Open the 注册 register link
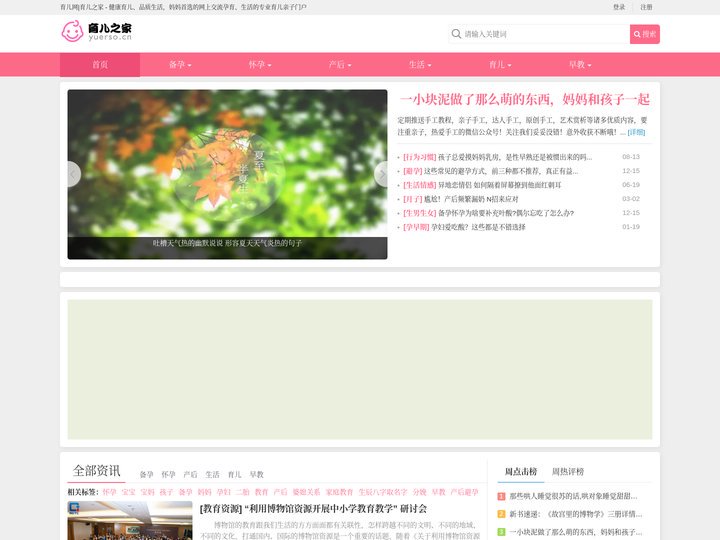Screen dimensions: 720x540 646,7
